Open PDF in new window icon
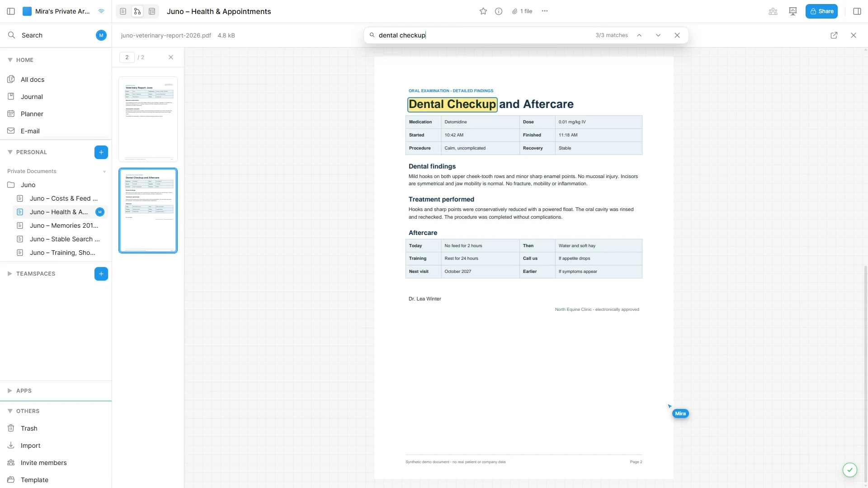This screenshot has width=868, height=488. [x=834, y=35]
